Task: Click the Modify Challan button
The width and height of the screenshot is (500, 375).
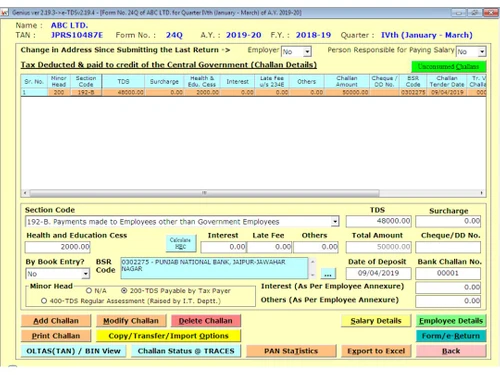Action: 131,321
